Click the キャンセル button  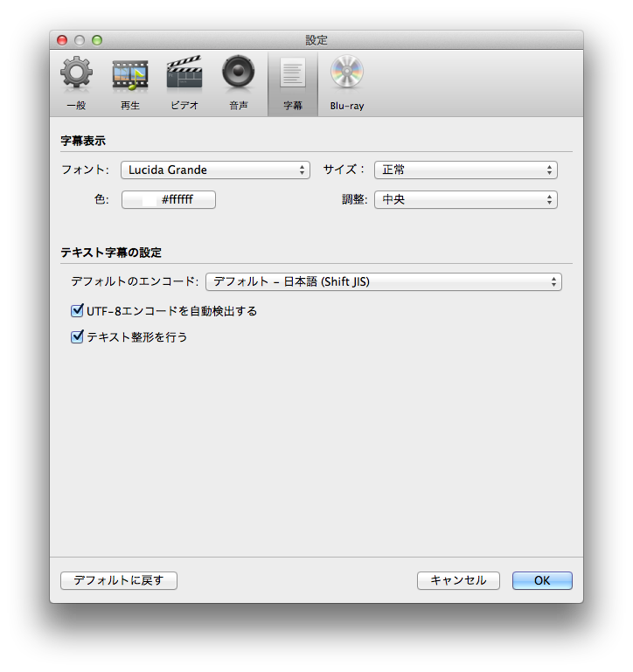pos(458,580)
